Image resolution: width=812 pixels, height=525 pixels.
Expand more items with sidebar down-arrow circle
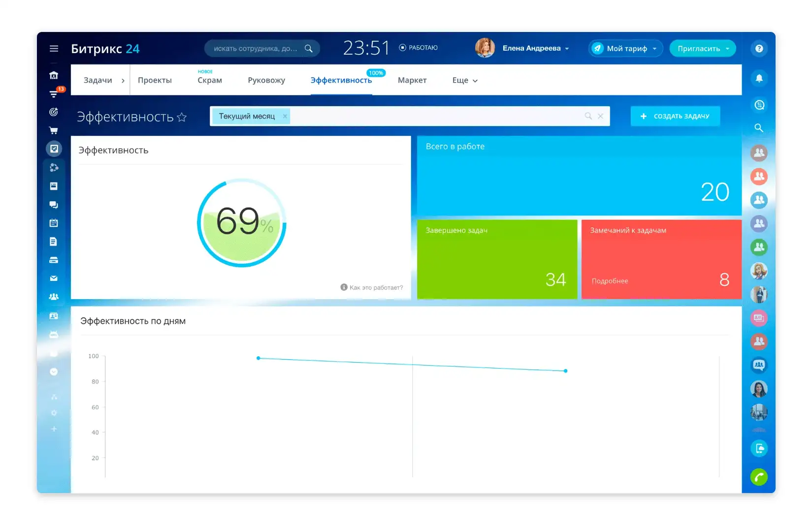tap(54, 372)
